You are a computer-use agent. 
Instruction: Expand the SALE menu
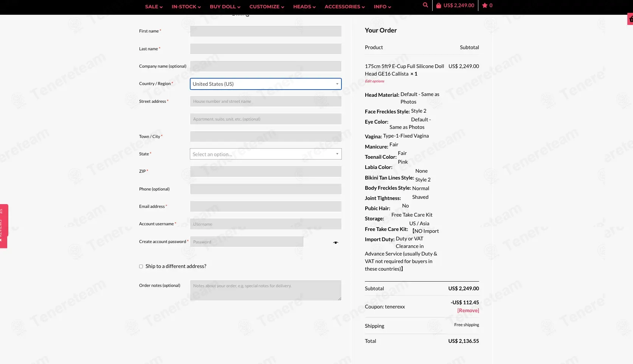click(154, 7)
